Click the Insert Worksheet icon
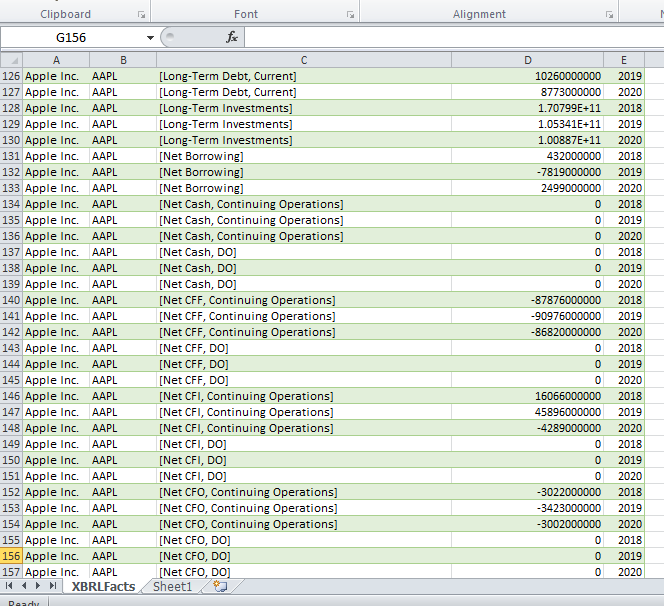The image size is (664, 606). click(x=220, y=586)
